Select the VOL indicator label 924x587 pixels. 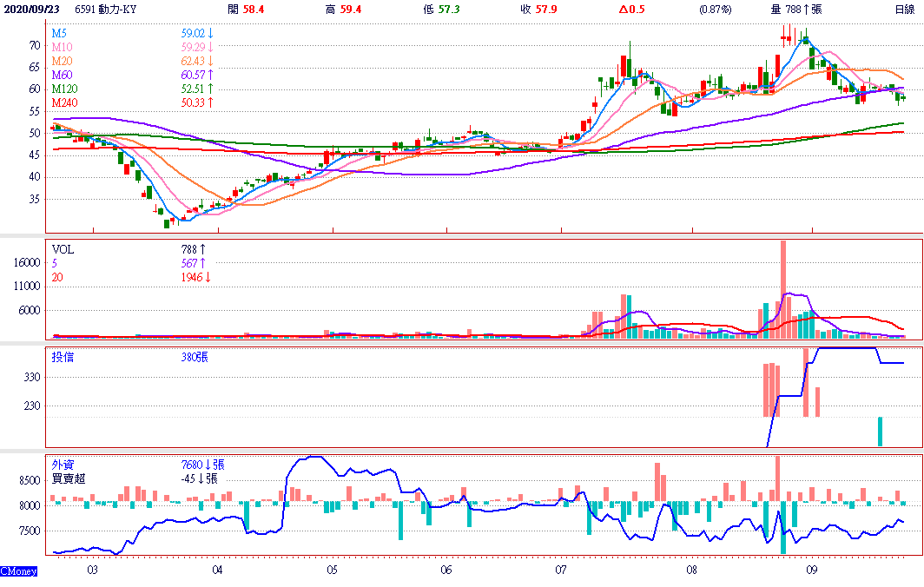(63, 249)
